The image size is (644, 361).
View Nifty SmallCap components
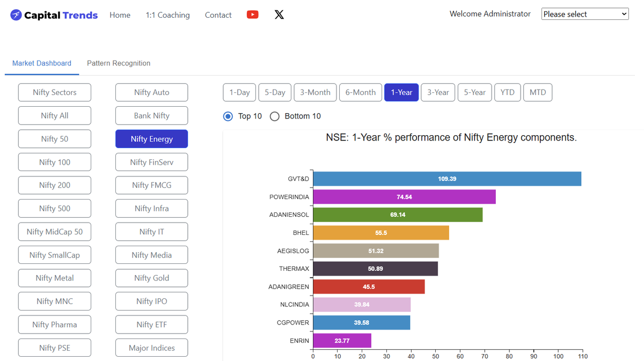pos(55,255)
